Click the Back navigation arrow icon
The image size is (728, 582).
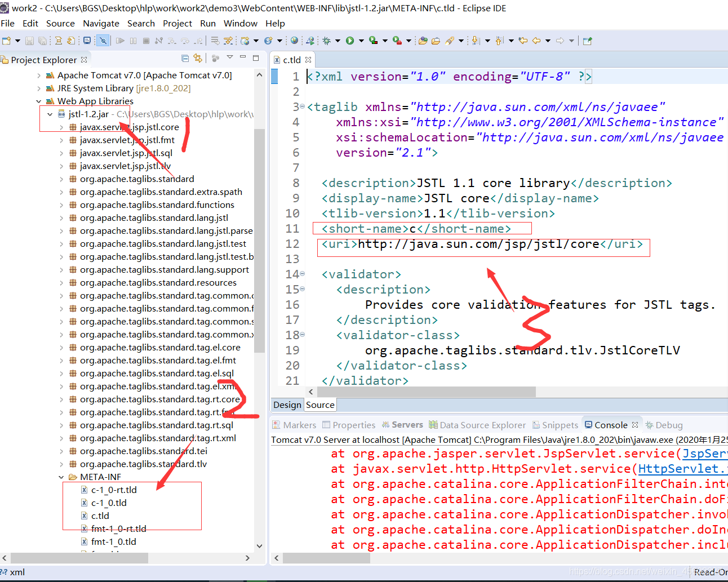536,41
